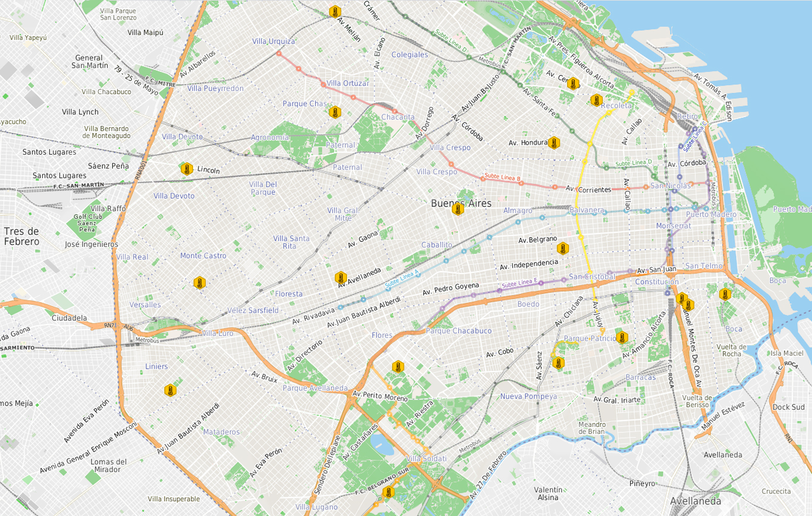Select the thermometer marker at Parque Chas

[335, 111]
